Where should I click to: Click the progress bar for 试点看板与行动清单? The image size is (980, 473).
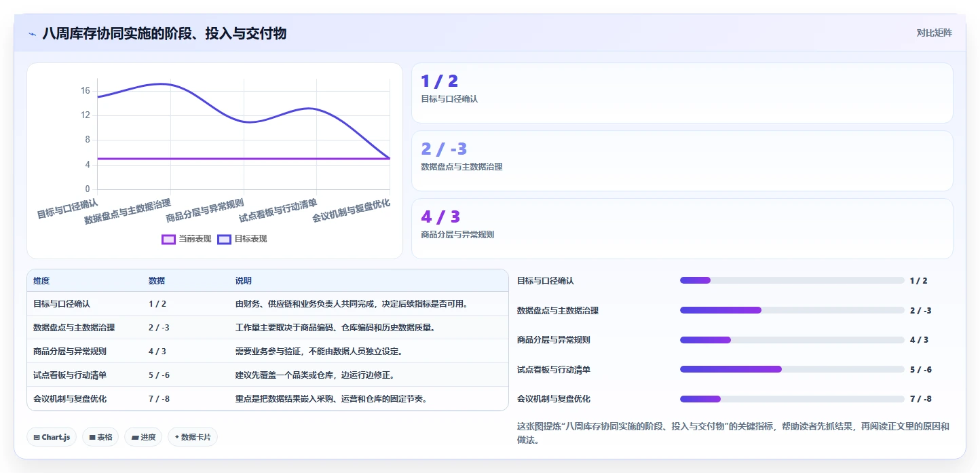point(792,369)
